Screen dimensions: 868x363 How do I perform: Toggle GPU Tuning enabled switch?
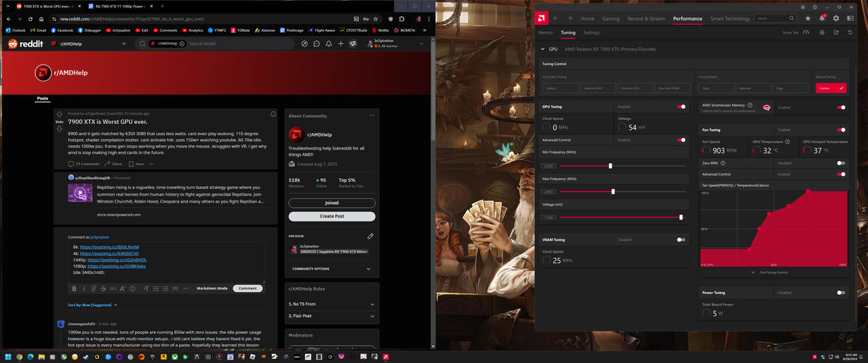(681, 106)
